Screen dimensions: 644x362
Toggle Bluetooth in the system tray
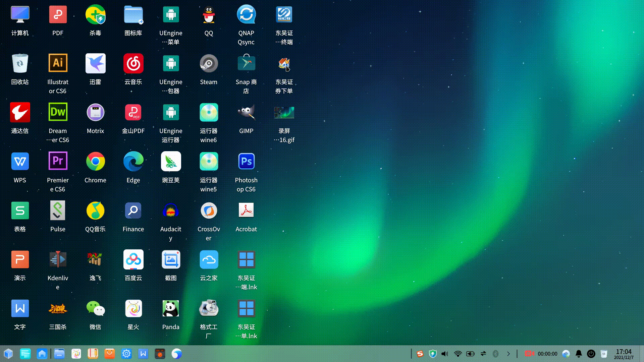click(496, 354)
